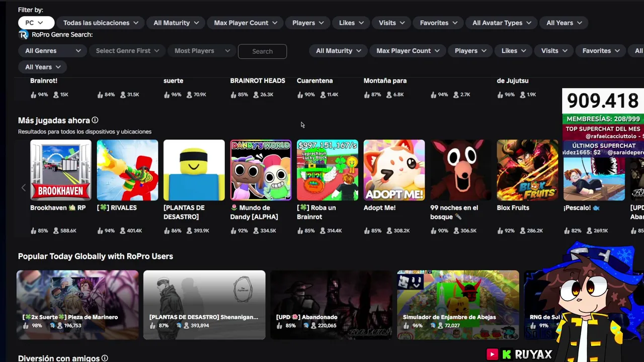Expand second row Players filter
The image size is (644, 362).
pos(470,51)
